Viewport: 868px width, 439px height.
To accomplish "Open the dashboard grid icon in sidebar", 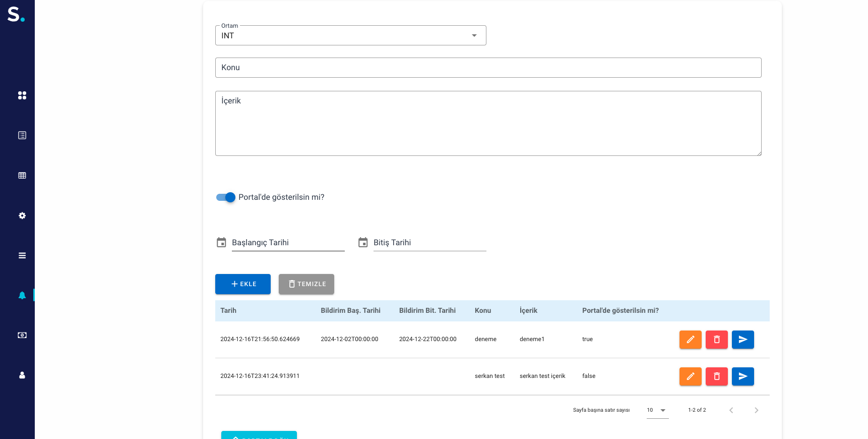I will click(x=22, y=95).
